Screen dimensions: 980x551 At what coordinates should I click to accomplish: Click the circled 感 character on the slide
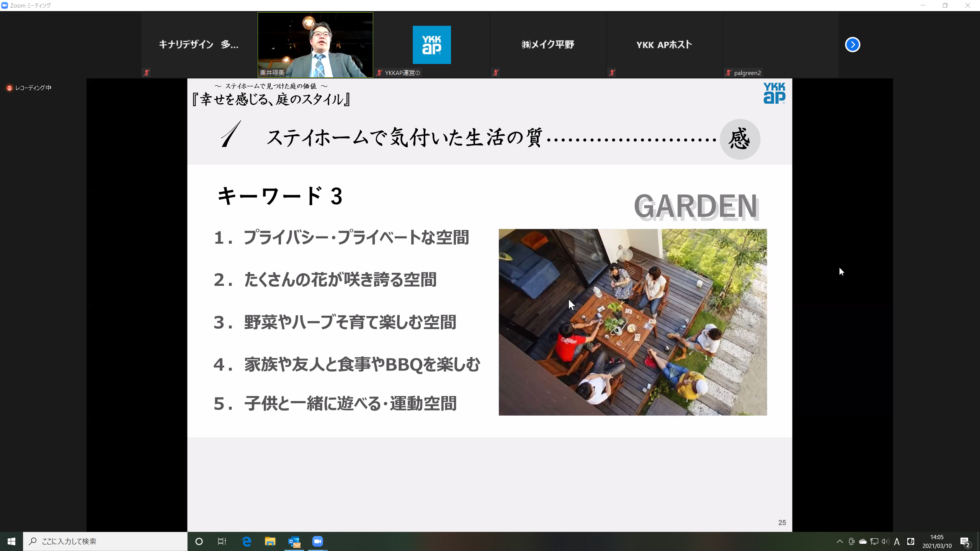[740, 139]
